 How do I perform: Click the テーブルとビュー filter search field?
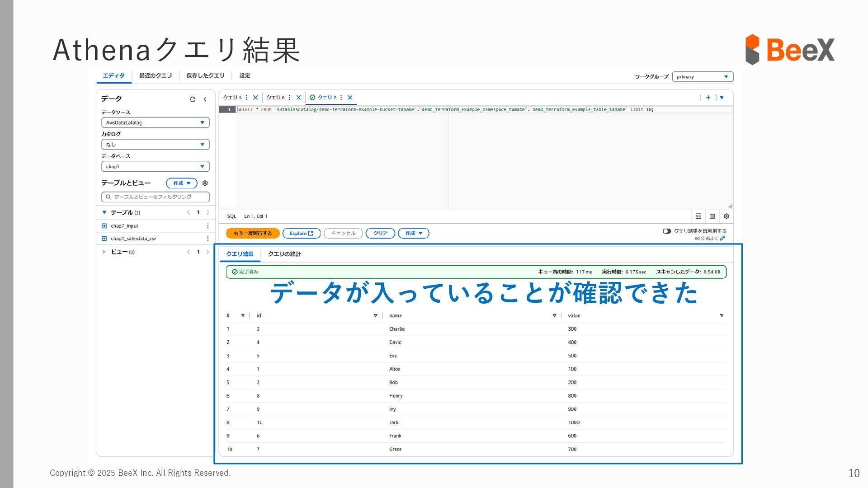[156, 197]
